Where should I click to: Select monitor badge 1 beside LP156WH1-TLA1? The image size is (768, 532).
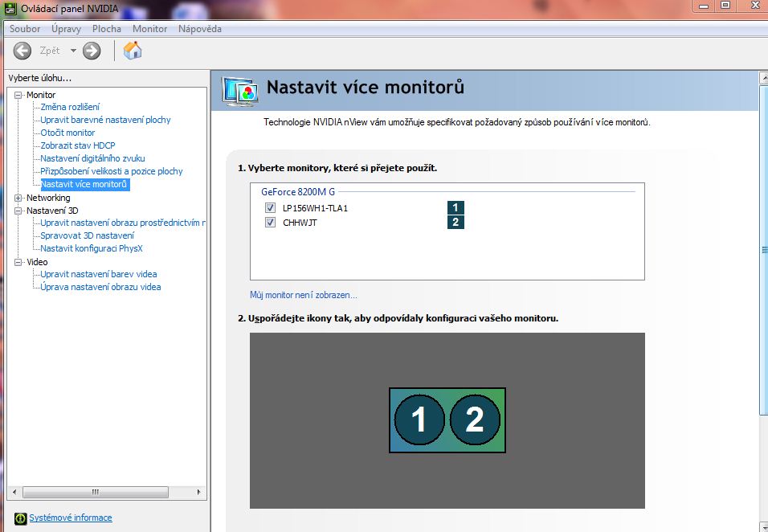click(455, 207)
